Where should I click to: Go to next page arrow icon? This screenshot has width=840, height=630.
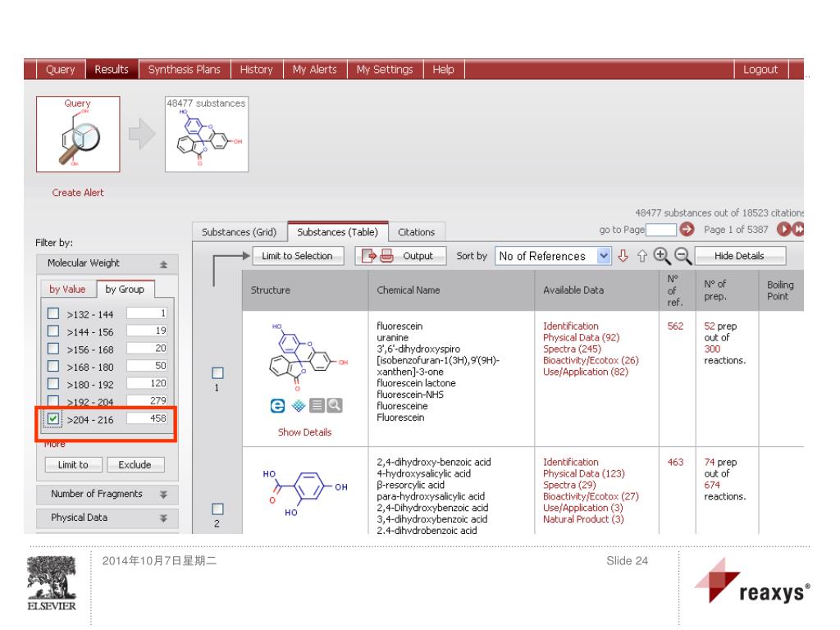click(783, 230)
